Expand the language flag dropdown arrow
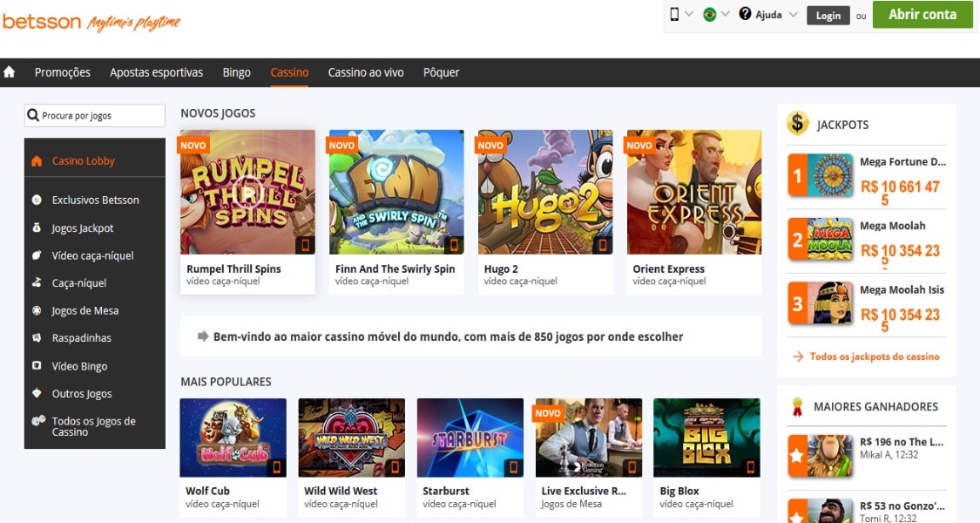Image resolution: width=980 pixels, height=523 pixels. [x=725, y=13]
